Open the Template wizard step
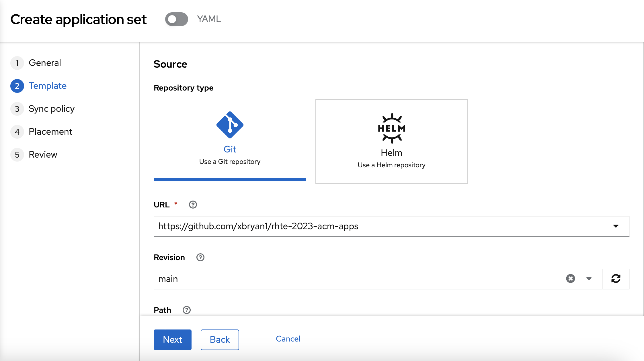 coord(39,86)
